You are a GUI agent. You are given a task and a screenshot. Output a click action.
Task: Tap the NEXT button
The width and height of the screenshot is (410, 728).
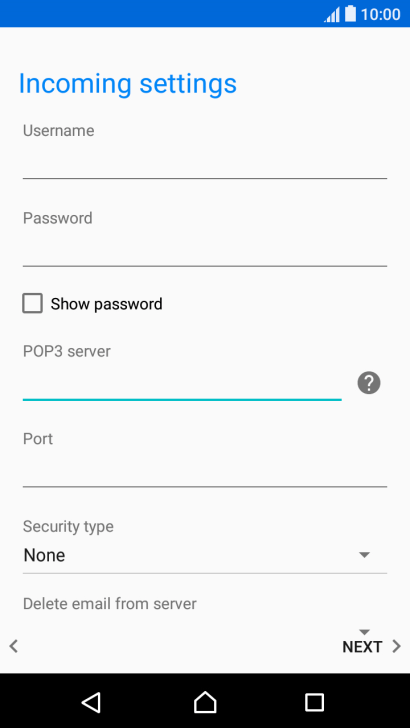click(362, 647)
